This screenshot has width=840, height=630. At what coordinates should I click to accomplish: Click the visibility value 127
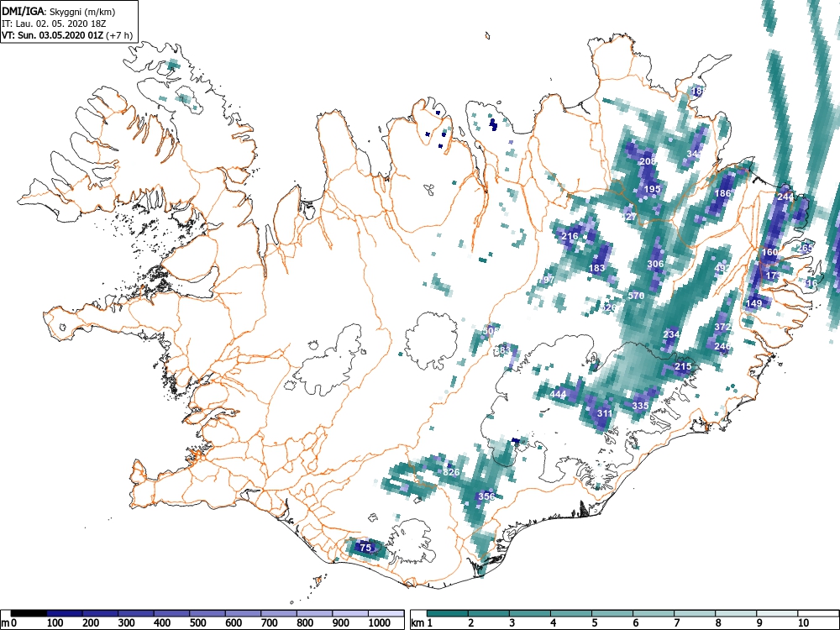(628, 217)
